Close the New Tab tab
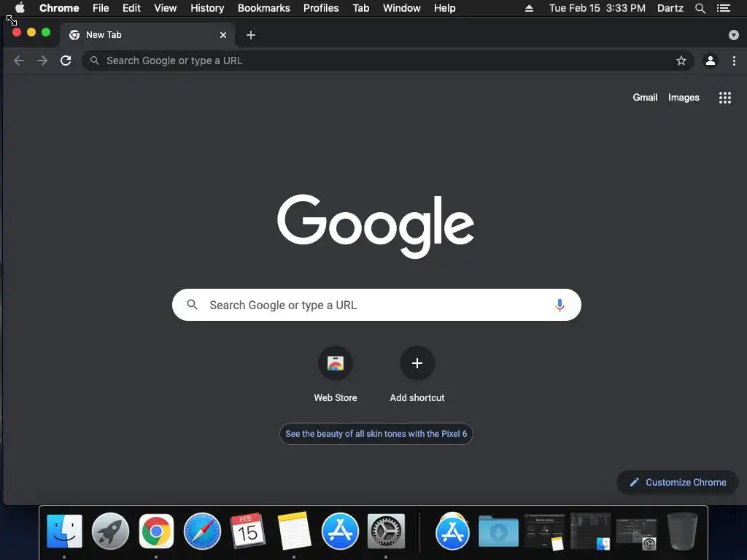Viewport: 747px width, 560px height. click(223, 35)
